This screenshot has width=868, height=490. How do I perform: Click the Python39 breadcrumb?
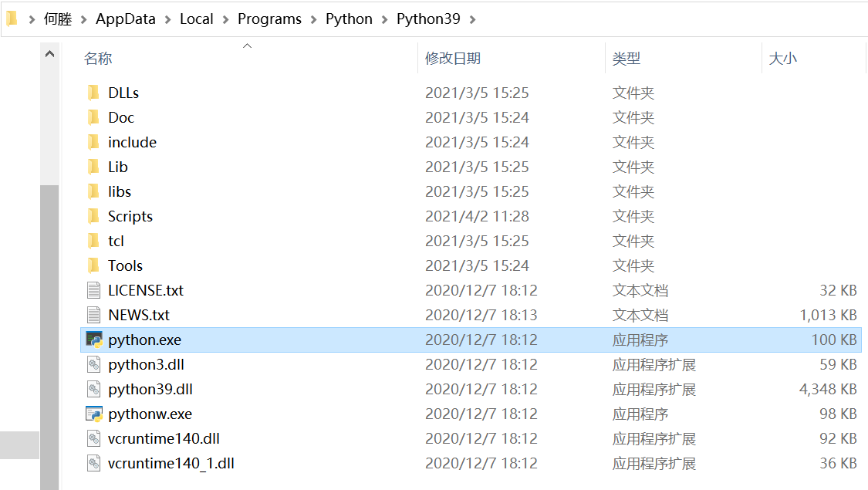428,19
